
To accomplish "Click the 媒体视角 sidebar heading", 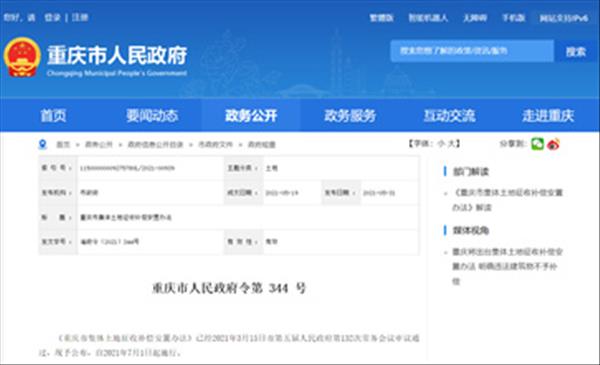I will [471, 231].
